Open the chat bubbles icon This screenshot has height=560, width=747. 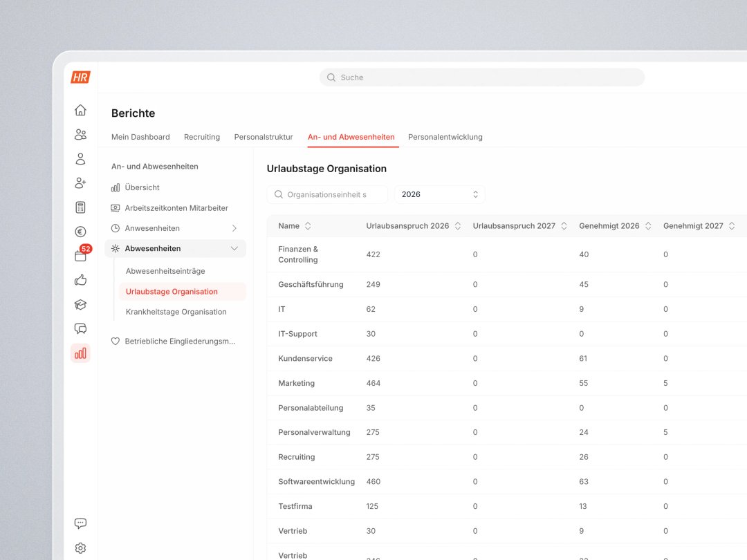tap(80, 328)
